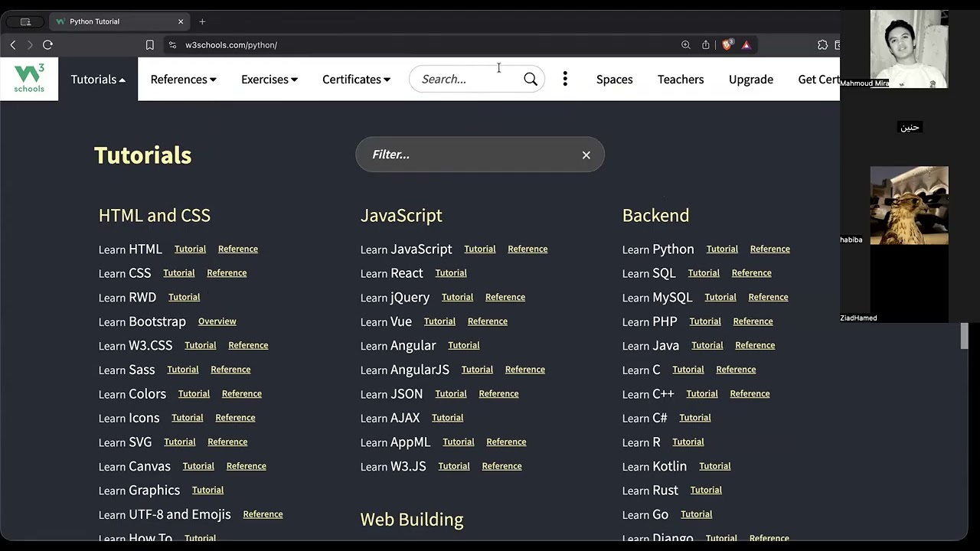
Task: Click the HTML and CSS heading
Action: (155, 215)
